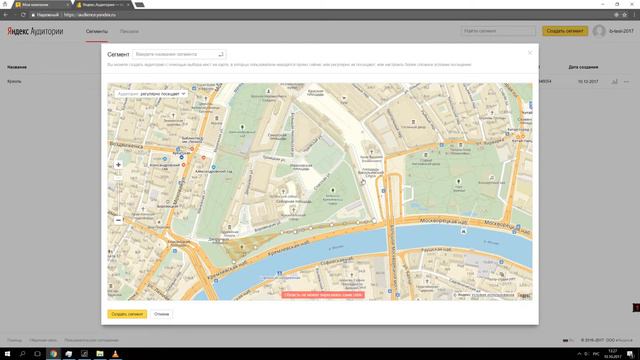640x360 pixels.
Task: Open the audience type dropdown on the map
Action: click(151, 94)
